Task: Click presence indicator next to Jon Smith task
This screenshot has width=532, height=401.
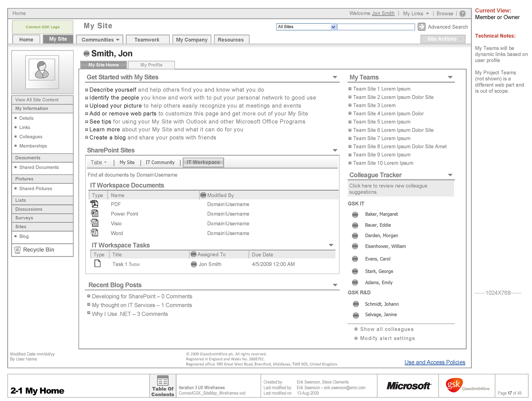Action: (194, 264)
